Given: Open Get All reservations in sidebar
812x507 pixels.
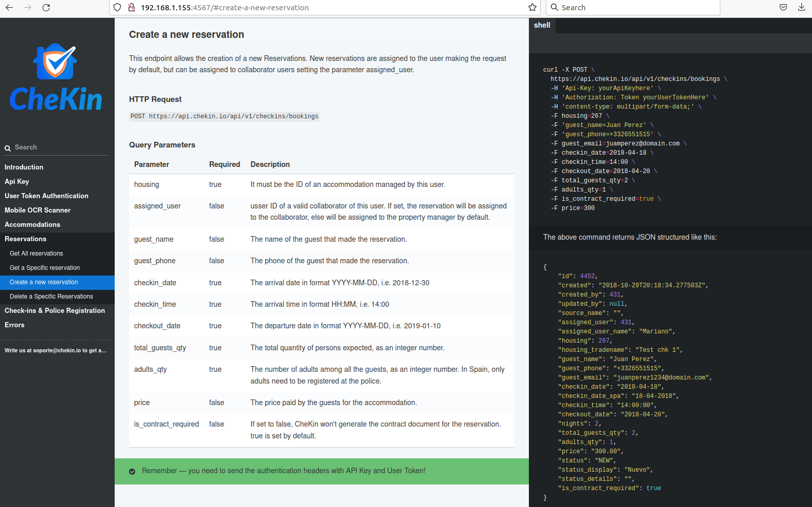Looking at the screenshot, I should pos(36,253).
